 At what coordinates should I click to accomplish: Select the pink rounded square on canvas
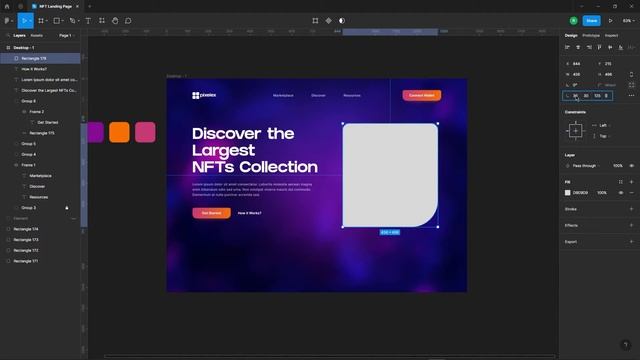(145, 132)
